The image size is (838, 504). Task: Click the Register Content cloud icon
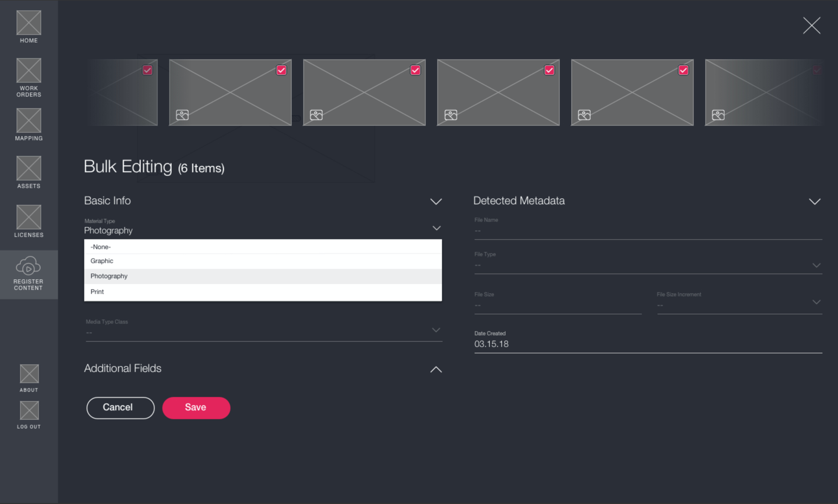(28, 266)
